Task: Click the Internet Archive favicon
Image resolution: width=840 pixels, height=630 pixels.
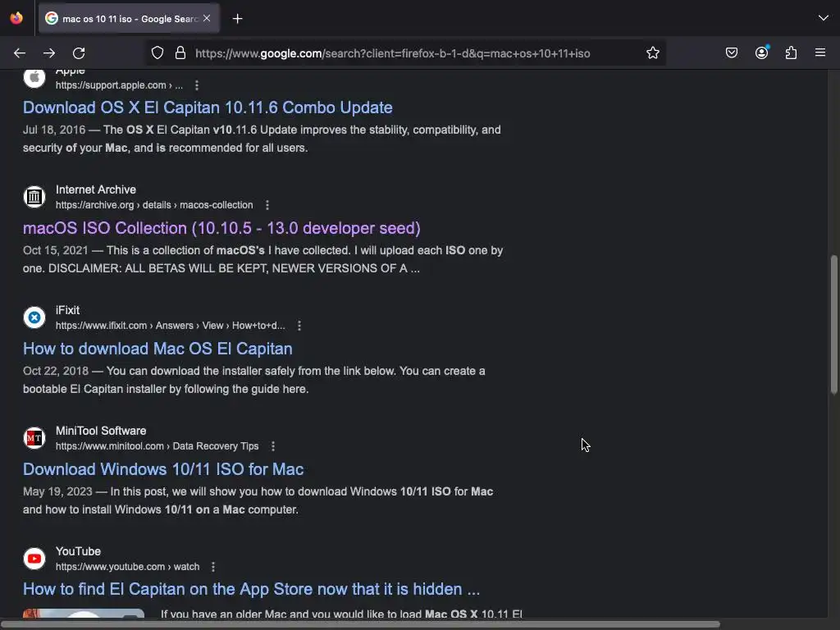Action: (34, 197)
